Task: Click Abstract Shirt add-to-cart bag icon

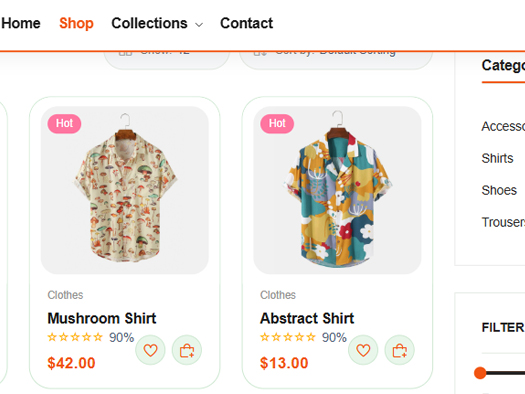Action: (400, 350)
